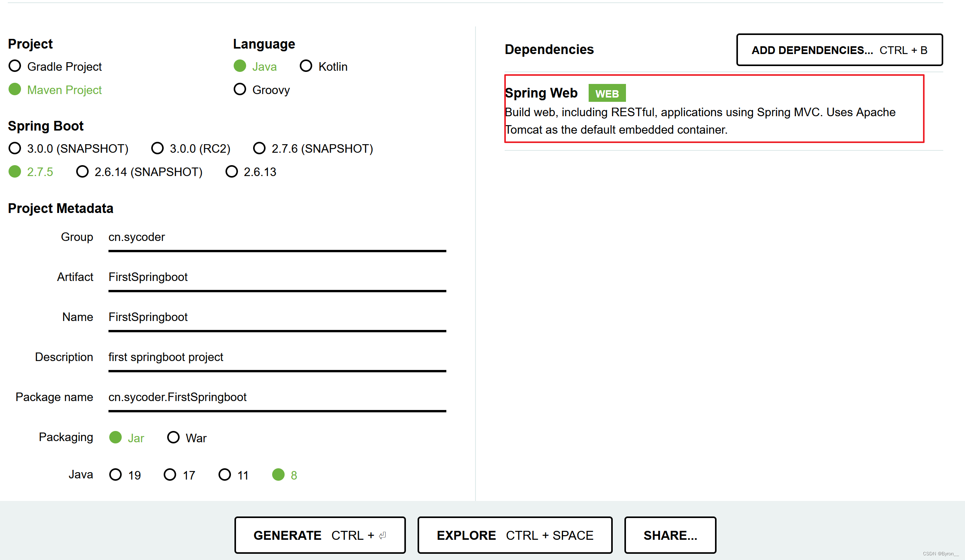965x560 pixels.
Task: Focus the Name input field
Action: tap(277, 318)
